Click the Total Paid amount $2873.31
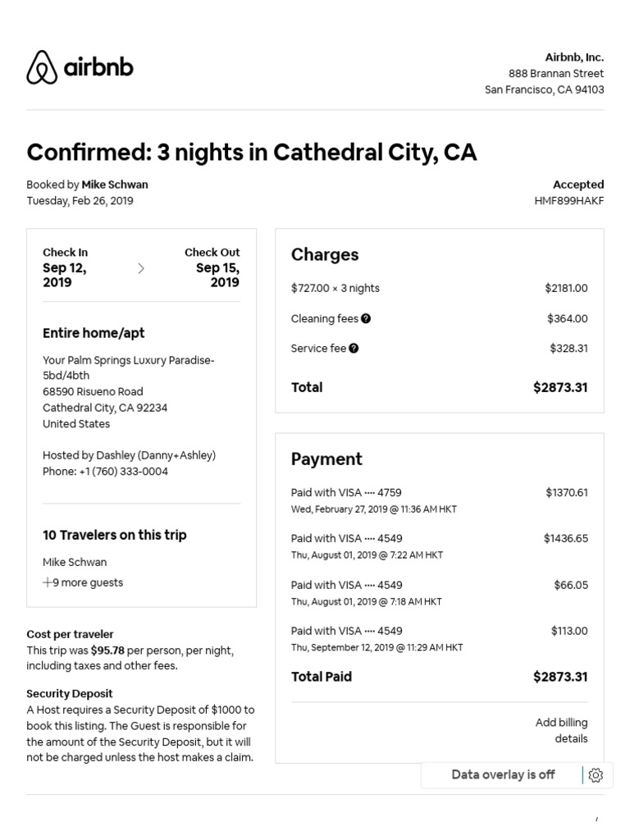The width and height of the screenshot is (630, 840). point(560,677)
